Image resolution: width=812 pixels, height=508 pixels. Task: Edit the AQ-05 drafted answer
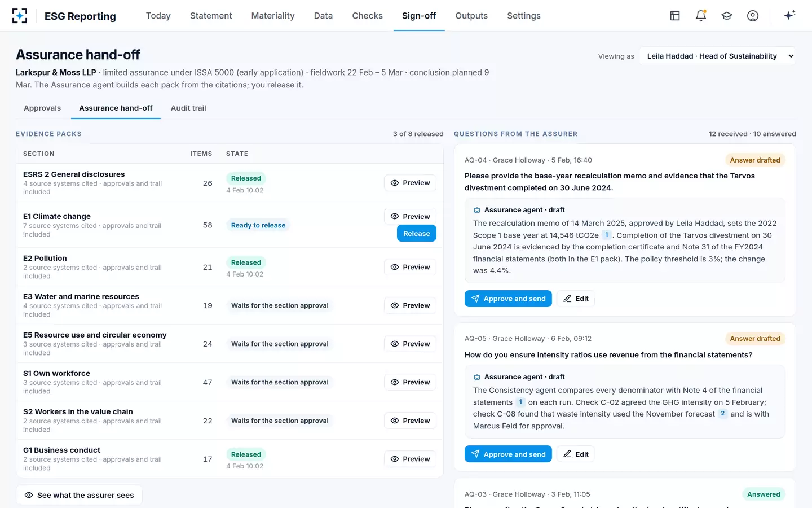[575, 454]
